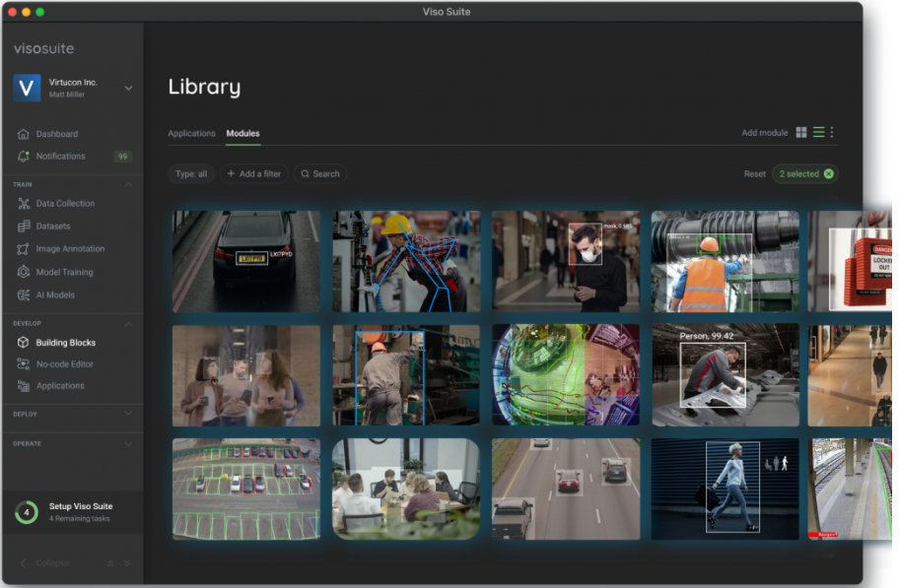Screen dimensions: 899x588
Task: Open the license plate car module thumbnail
Action: (x=246, y=261)
